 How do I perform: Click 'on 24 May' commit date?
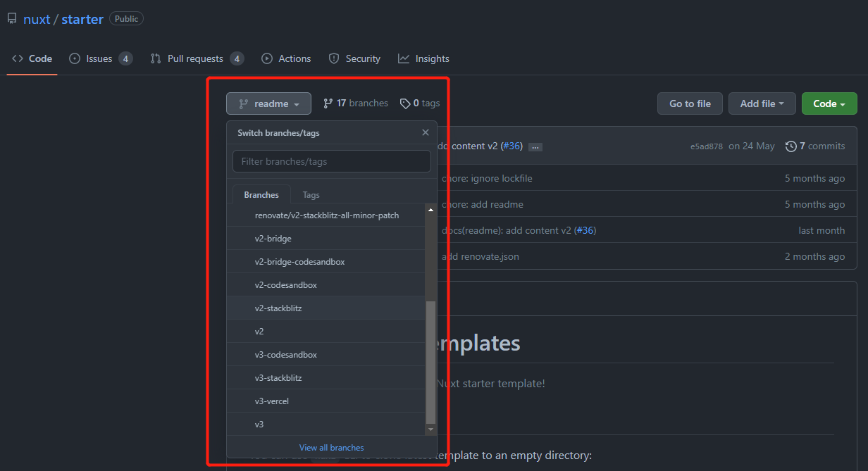click(752, 146)
